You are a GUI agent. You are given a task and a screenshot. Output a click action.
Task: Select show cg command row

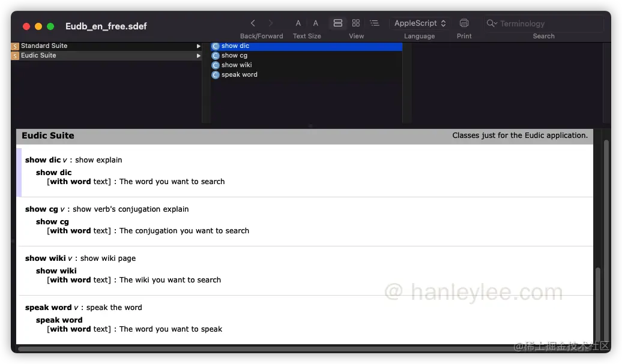point(306,55)
